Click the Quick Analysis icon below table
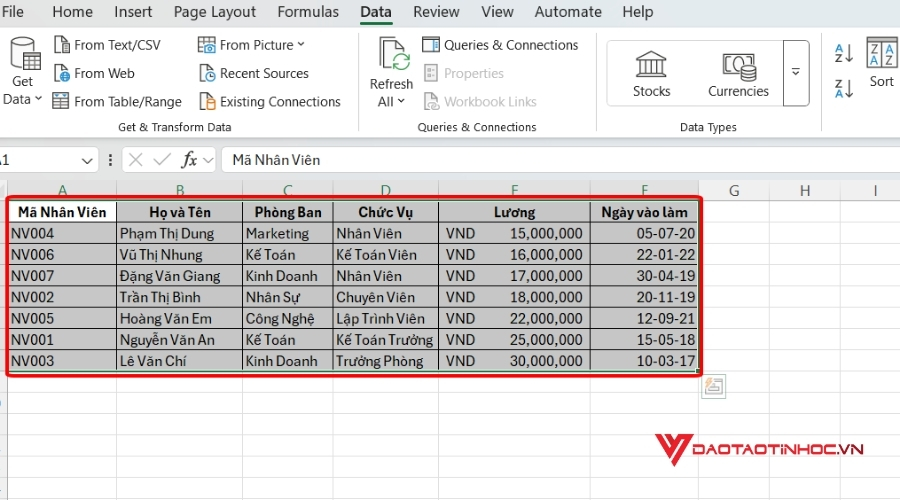This screenshot has height=500, width=900. (713, 388)
